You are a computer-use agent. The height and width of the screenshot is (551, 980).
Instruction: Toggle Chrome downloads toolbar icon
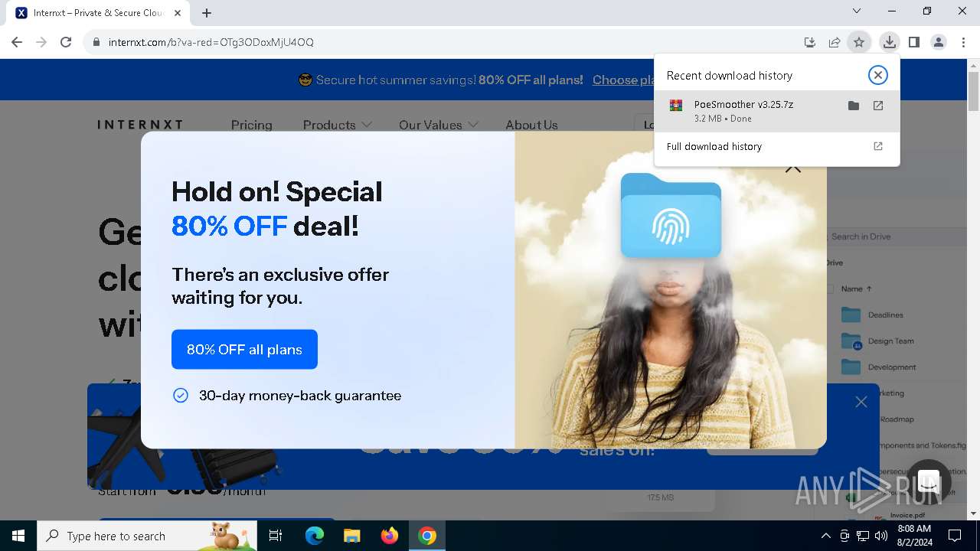pyautogui.click(x=889, y=42)
